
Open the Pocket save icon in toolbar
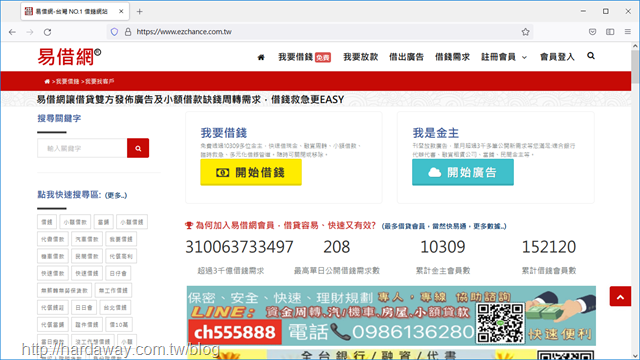592,32
